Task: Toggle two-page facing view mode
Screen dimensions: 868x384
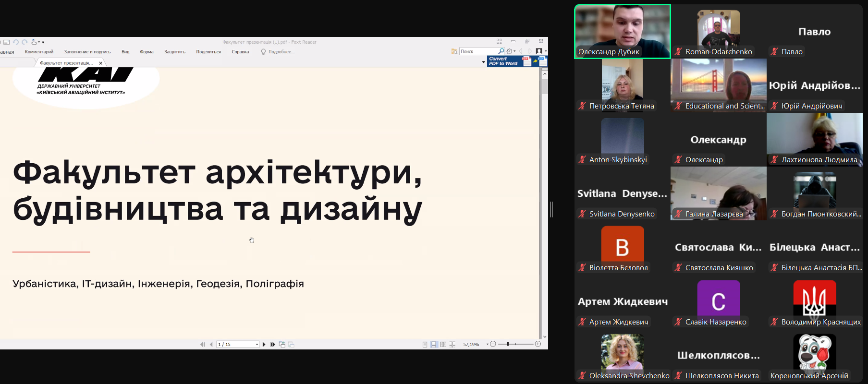Action: point(443,344)
